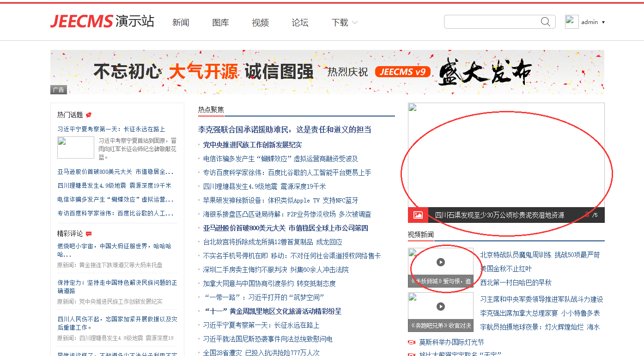Open comment 四川人民伤不起，忘国家加紧开展救援
This screenshot has width=644, height=356.
pos(117,323)
